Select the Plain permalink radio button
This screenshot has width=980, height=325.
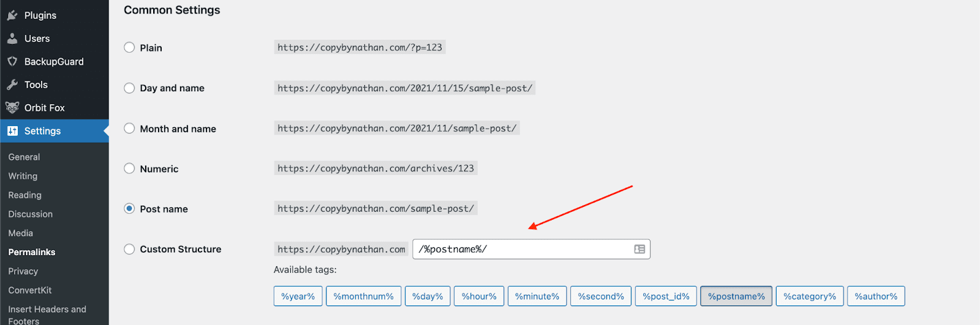129,48
